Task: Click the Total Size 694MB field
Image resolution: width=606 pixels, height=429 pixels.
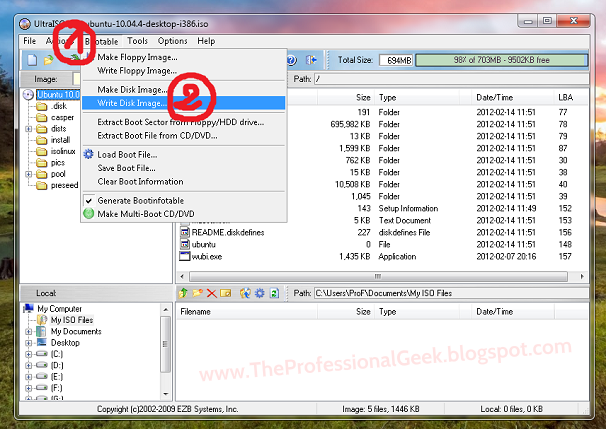Action: tap(396, 60)
